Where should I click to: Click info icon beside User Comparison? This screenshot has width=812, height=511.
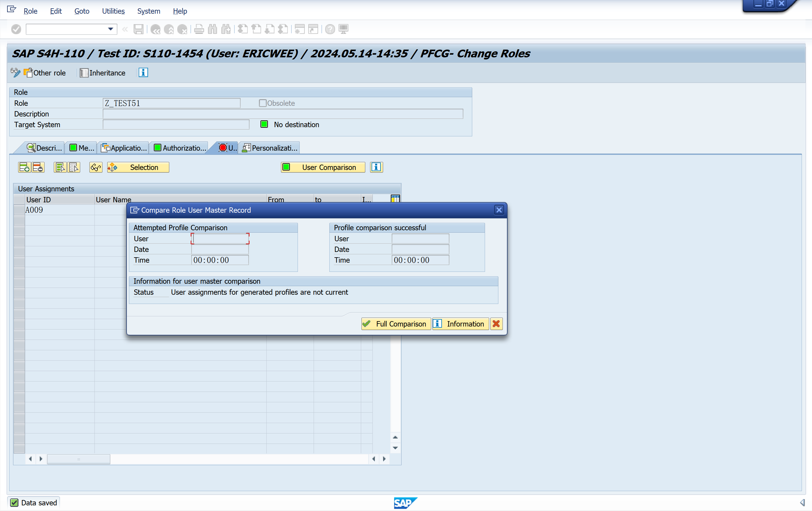click(376, 167)
